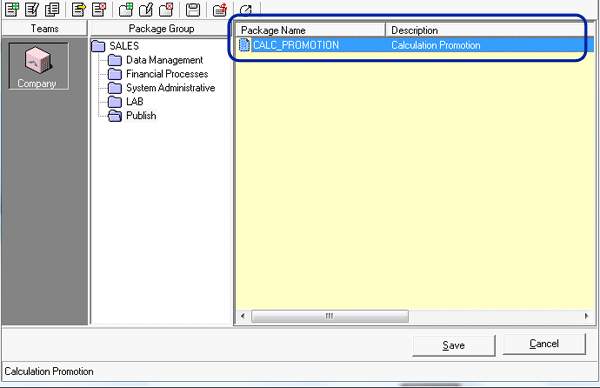Click the edit folder toolbar icon
This screenshot has width=600, height=388.
(146, 10)
